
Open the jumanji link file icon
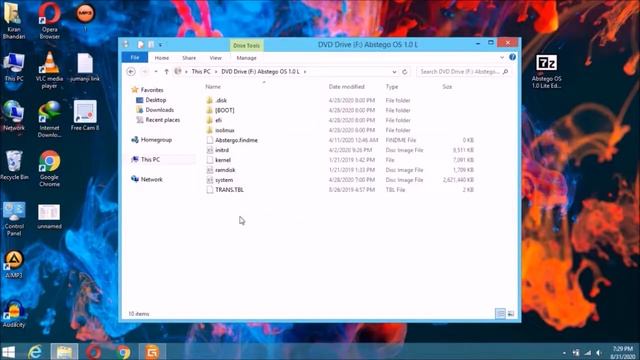[85, 67]
